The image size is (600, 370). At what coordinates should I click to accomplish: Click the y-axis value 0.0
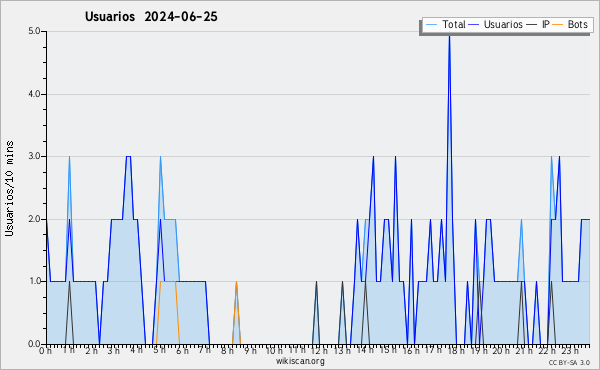point(34,344)
